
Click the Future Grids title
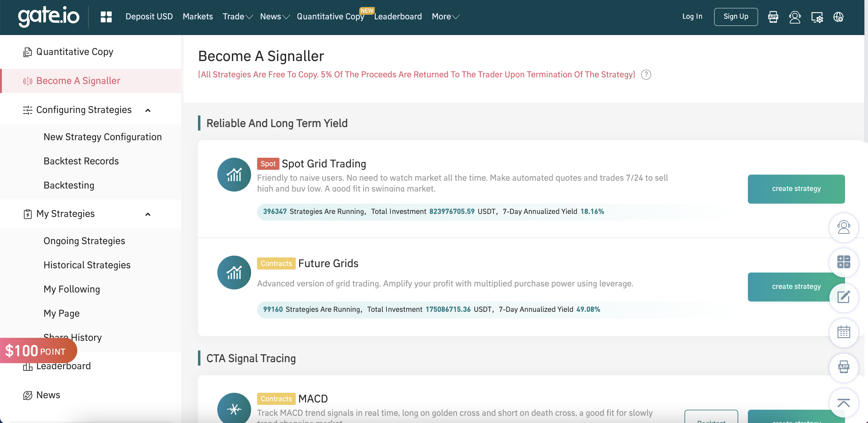click(x=328, y=263)
